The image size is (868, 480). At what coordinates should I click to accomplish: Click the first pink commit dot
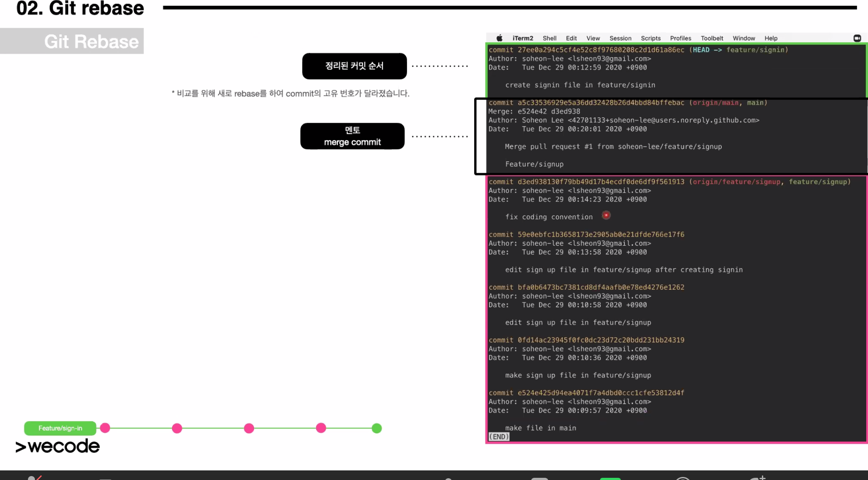(105, 428)
